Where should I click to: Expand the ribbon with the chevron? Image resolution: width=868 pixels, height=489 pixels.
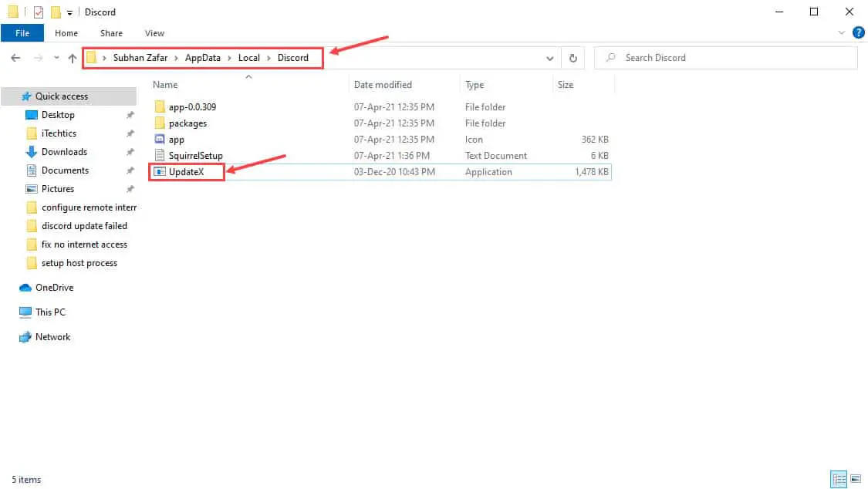(x=842, y=32)
